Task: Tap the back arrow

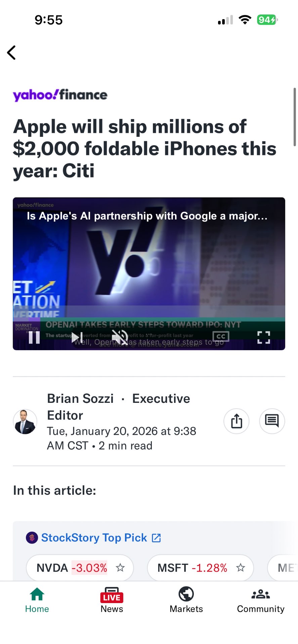Action: 12,53
